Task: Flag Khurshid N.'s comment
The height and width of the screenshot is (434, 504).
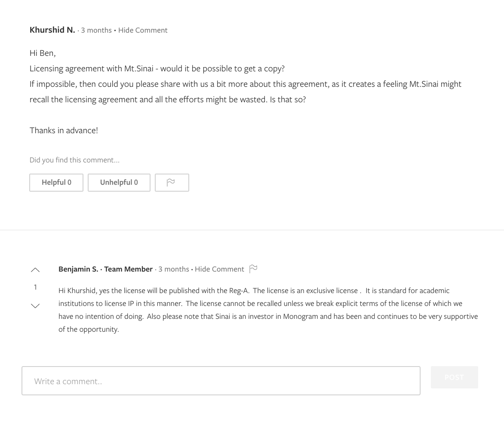Action: [172, 183]
